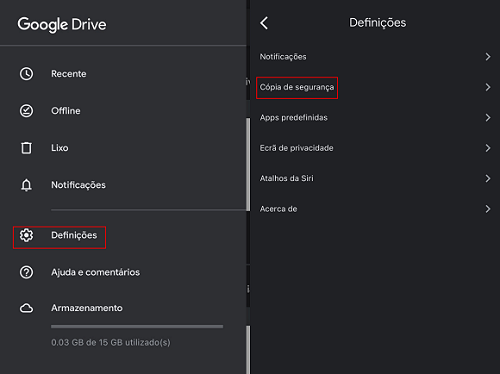This screenshot has width=500, height=374.
Task: Click the question mark help icon
Action: point(26,272)
